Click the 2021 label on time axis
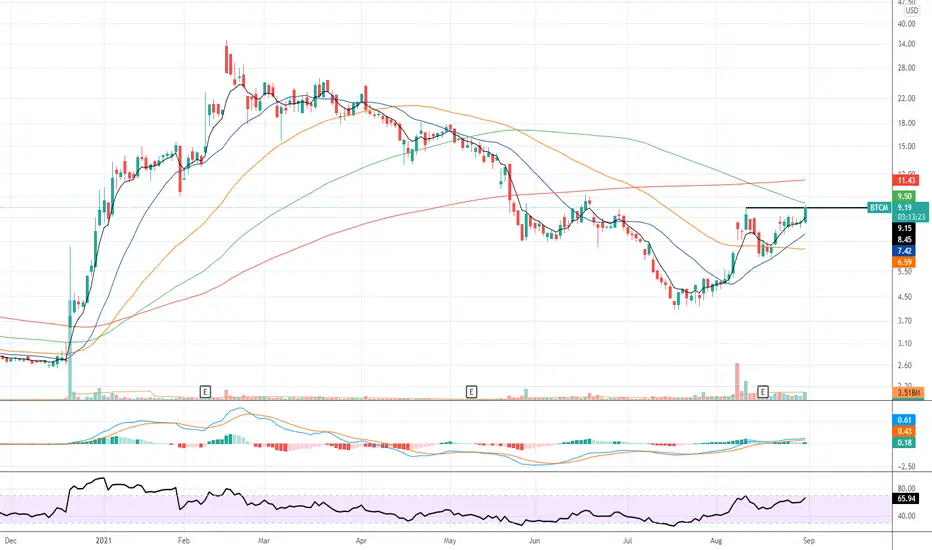 [103, 540]
